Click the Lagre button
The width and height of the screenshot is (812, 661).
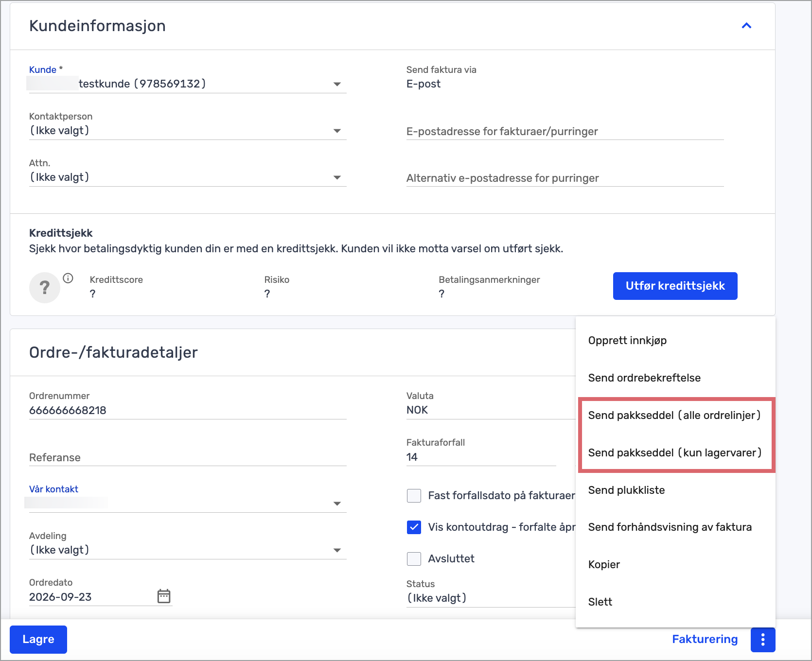click(38, 640)
